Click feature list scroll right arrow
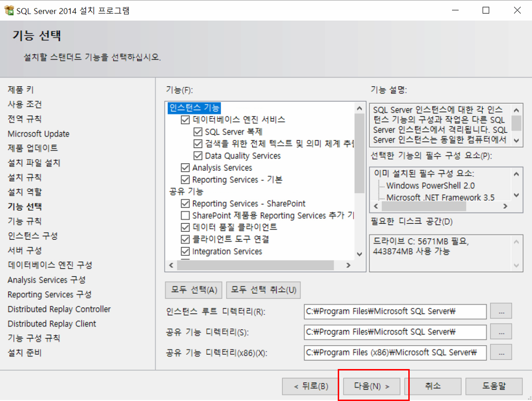 click(349, 266)
